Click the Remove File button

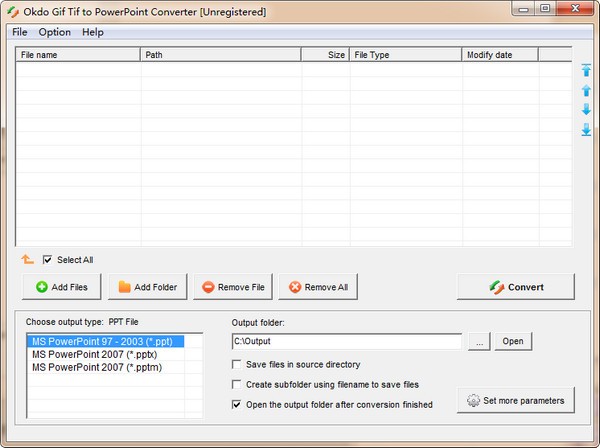tap(233, 287)
